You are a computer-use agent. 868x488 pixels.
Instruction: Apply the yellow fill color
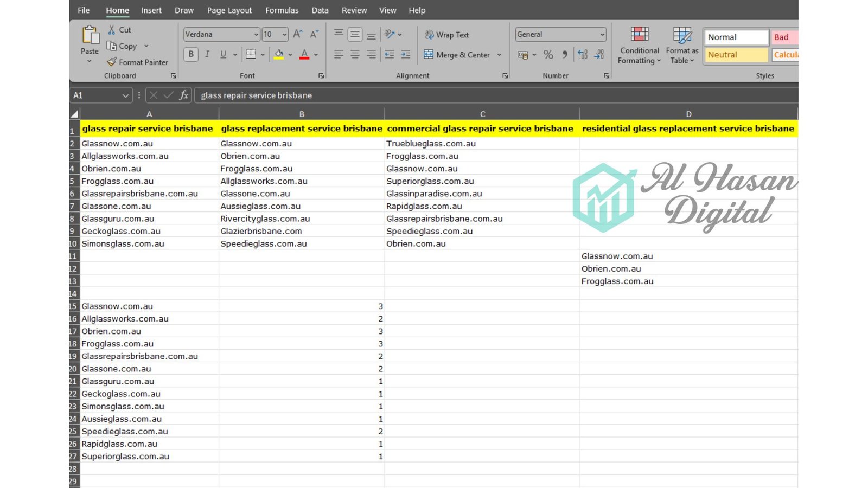pyautogui.click(x=279, y=54)
